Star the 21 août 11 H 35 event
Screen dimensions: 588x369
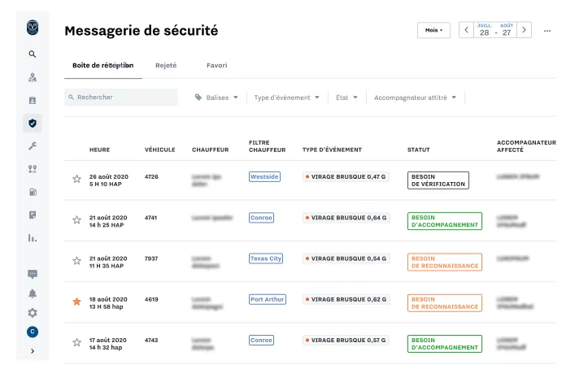click(x=77, y=261)
